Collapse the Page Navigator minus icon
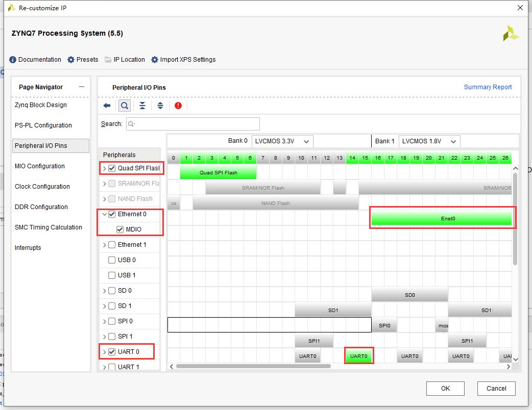 click(81, 87)
